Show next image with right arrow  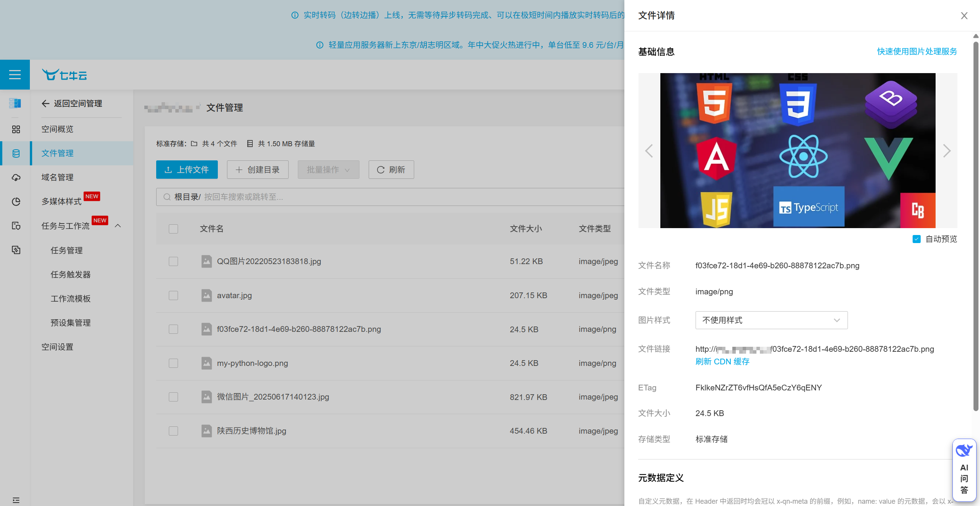pos(946,151)
